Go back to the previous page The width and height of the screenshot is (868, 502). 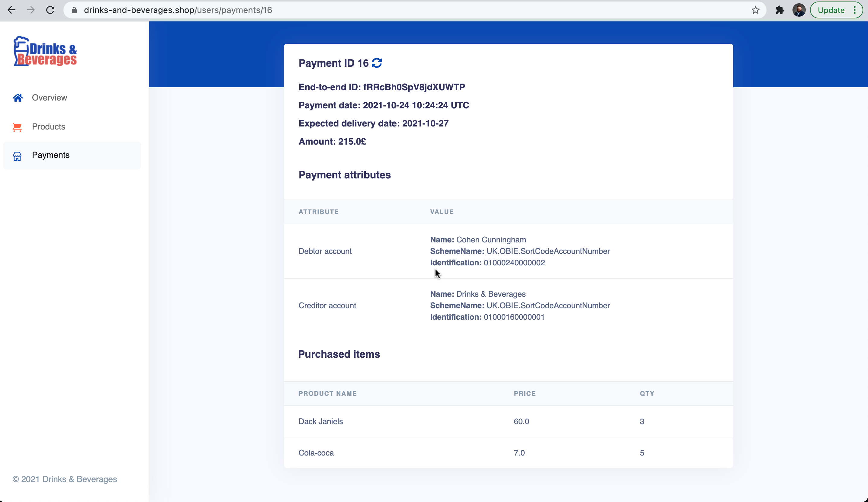tap(11, 10)
